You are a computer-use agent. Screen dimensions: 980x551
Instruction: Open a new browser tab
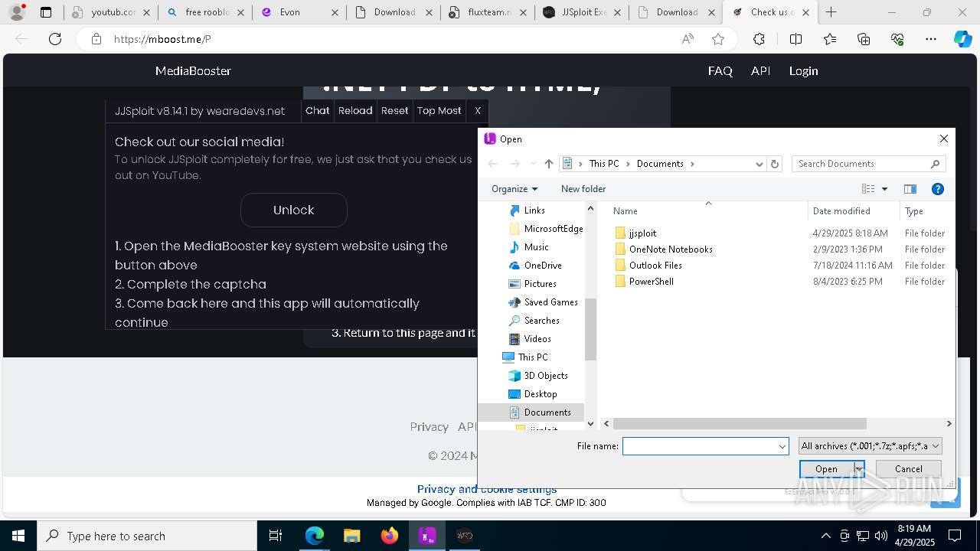(831, 12)
